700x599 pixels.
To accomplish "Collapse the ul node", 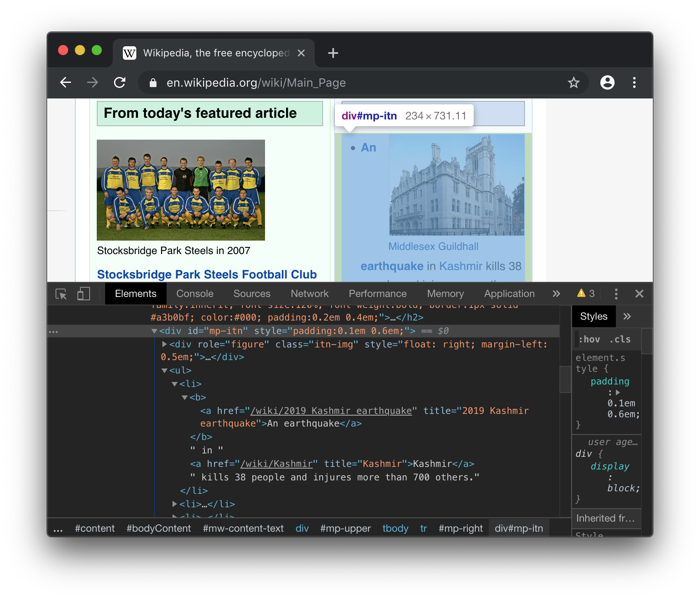I will 164,371.
